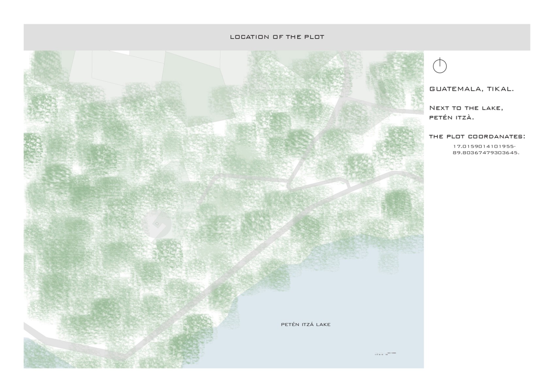Click the longitude value 89.80367479303645

coord(486,153)
